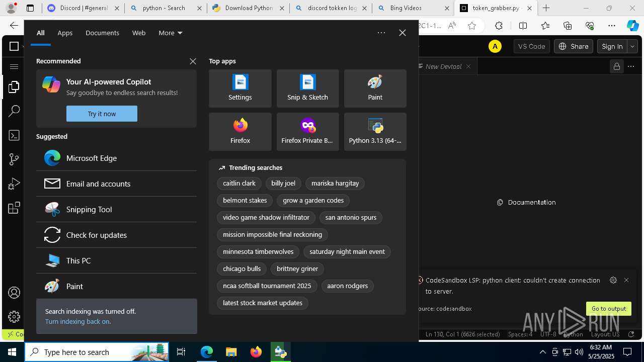Show hidden system tray icons chevron
Viewport: 644px width, 362px height.
pos(542,352)
